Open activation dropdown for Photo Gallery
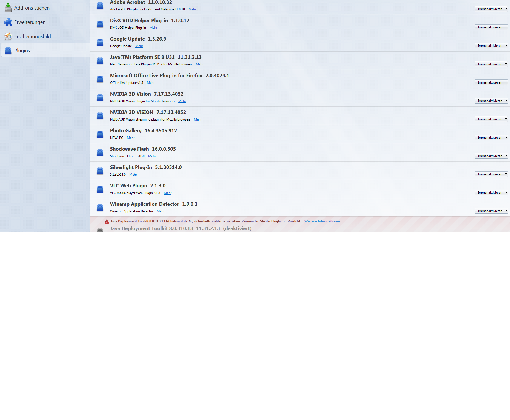The height and width of the screenshot is (420, 510). point(491,138)
